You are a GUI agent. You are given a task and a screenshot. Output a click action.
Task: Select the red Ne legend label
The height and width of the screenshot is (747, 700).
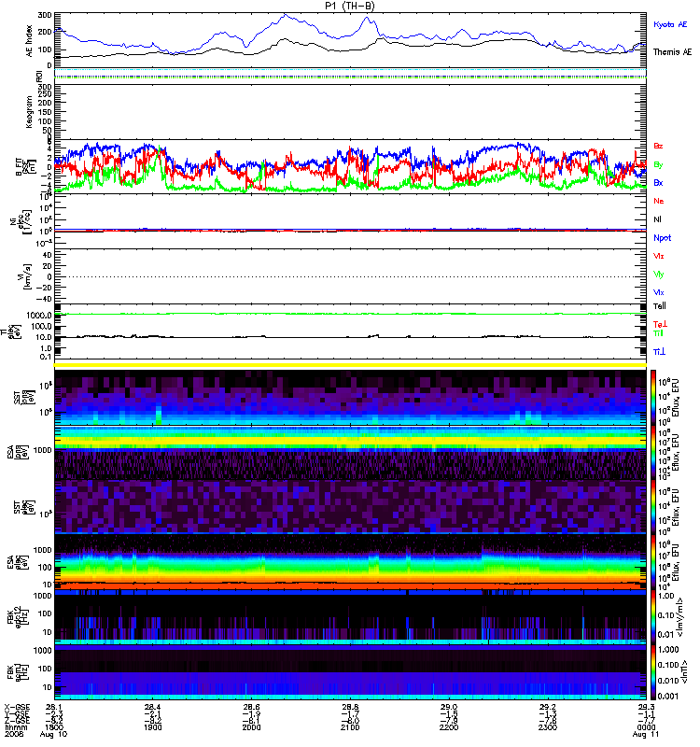pyautogui.click(x=659, y=201)
